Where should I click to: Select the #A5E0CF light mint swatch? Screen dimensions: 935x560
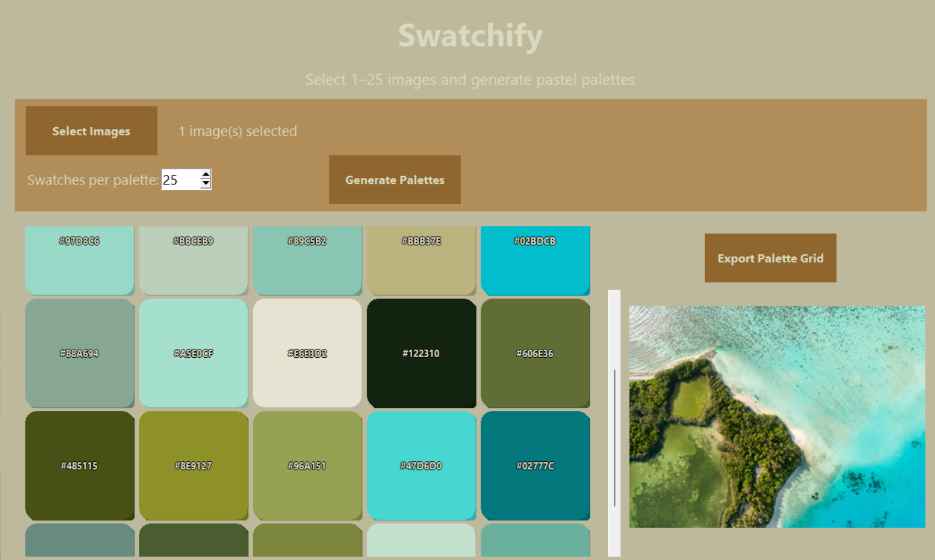193,353
